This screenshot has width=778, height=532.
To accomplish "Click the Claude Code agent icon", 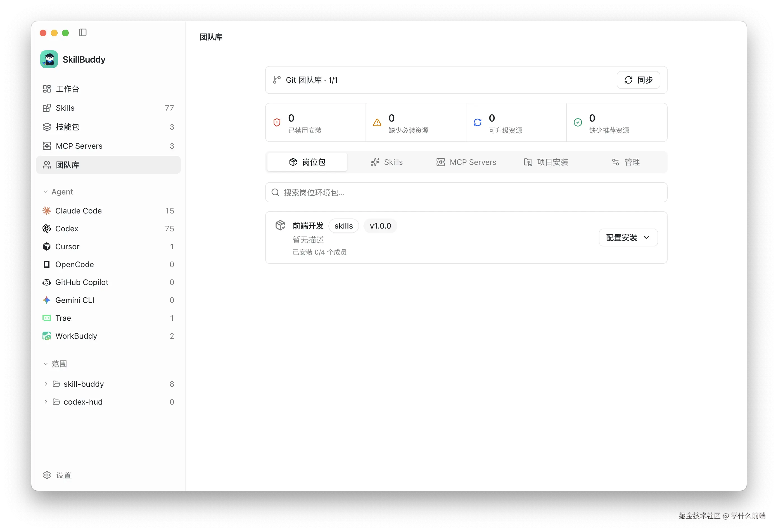I will (47, 211).
